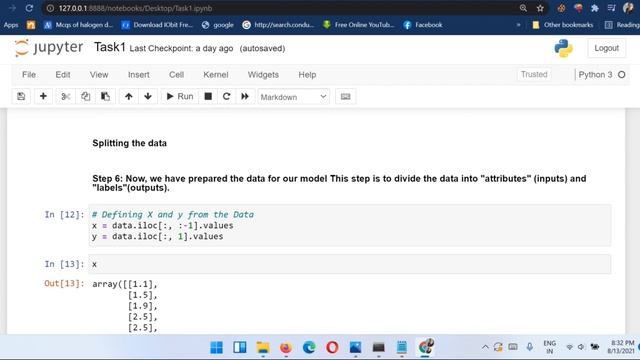Open the command palette keyboard icon

346,97
